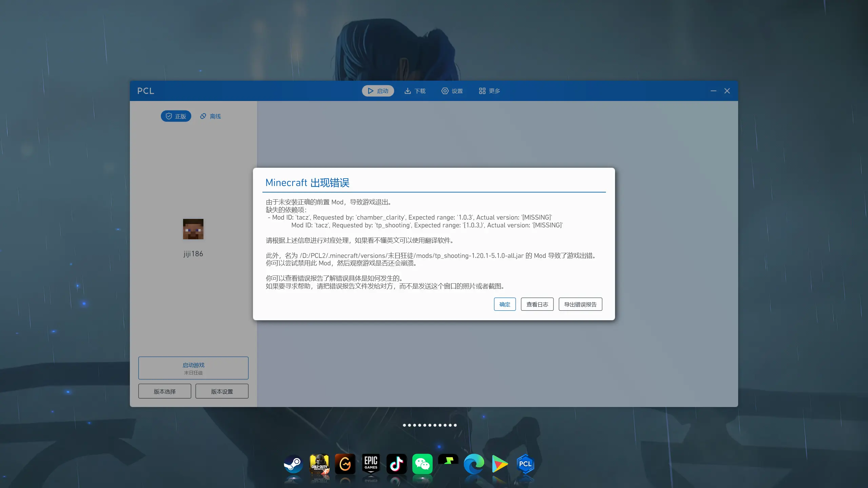
Task: Open WeChat dock icon
Action: tap(422, 464)
